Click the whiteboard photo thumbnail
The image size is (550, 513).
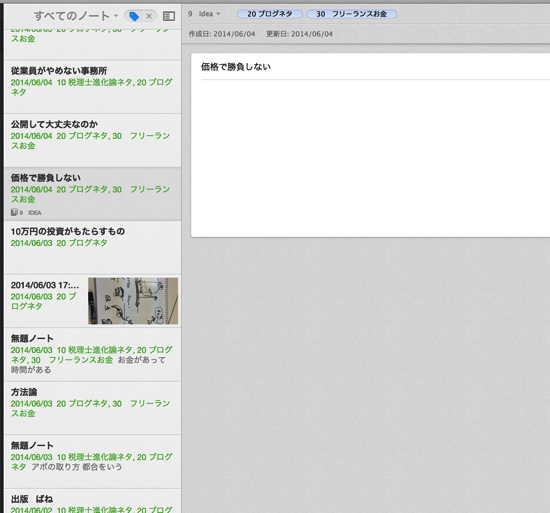133,301
